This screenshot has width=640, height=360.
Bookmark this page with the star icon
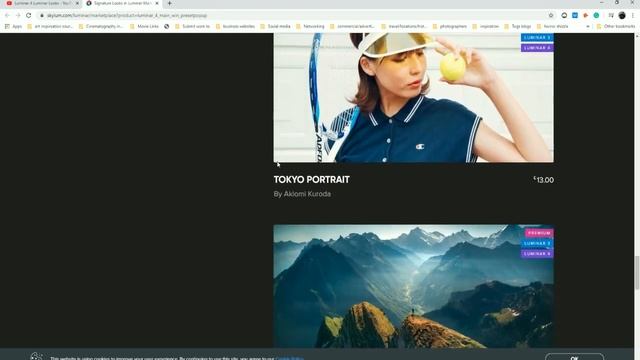pos(551,16)
